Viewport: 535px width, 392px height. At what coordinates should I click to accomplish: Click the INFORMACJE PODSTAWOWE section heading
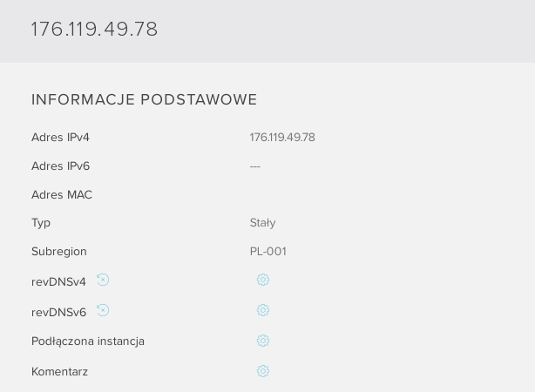[144, 99]
